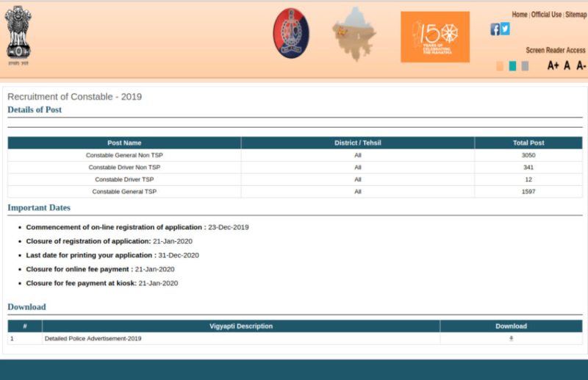588x380 pixels.
Task: Increase font size with A+
Action: click(x=553, y=66)
